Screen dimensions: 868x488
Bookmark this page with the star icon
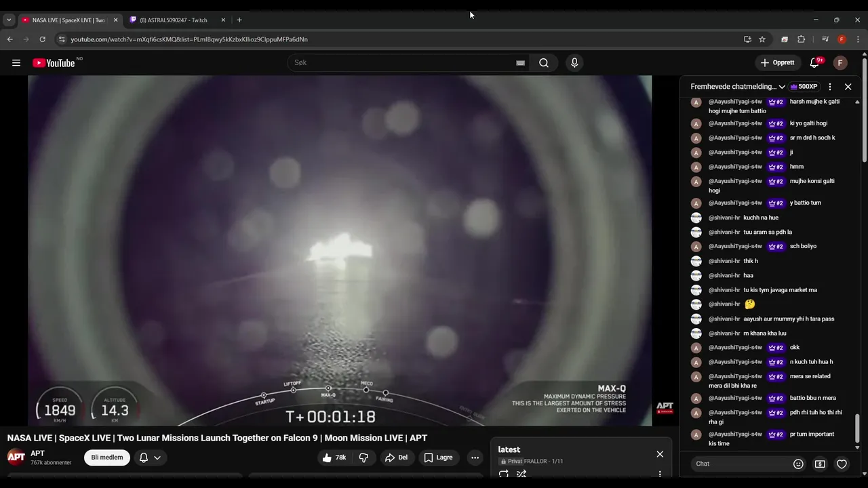coord(762,39)
